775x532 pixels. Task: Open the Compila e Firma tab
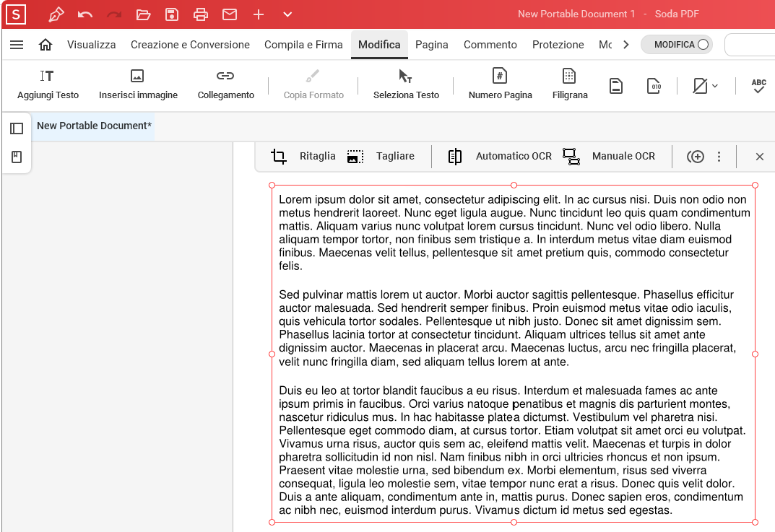pyautogui.click(x=303, y=45)
